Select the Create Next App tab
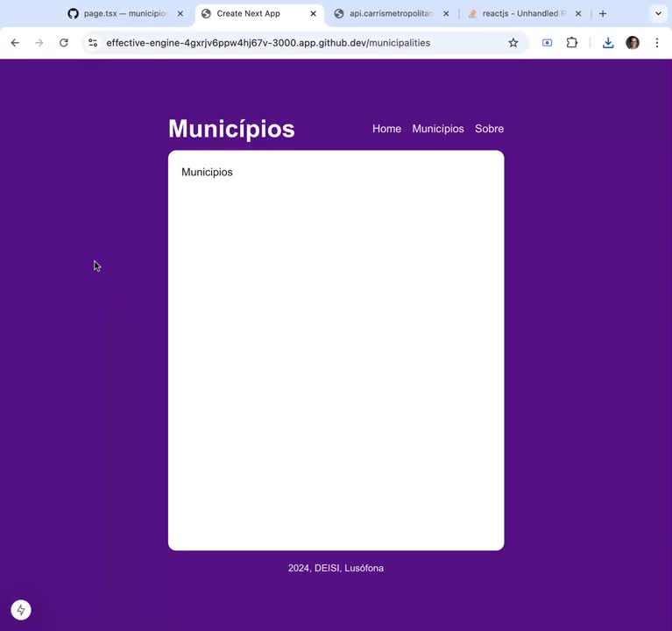This screenshot has width=672, height=631. coord(259,14)
